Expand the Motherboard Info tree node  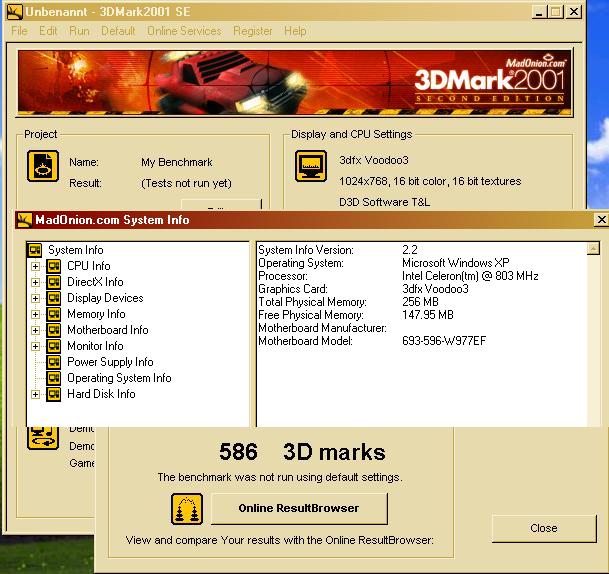pyautogui.click(x=35, y=330)
